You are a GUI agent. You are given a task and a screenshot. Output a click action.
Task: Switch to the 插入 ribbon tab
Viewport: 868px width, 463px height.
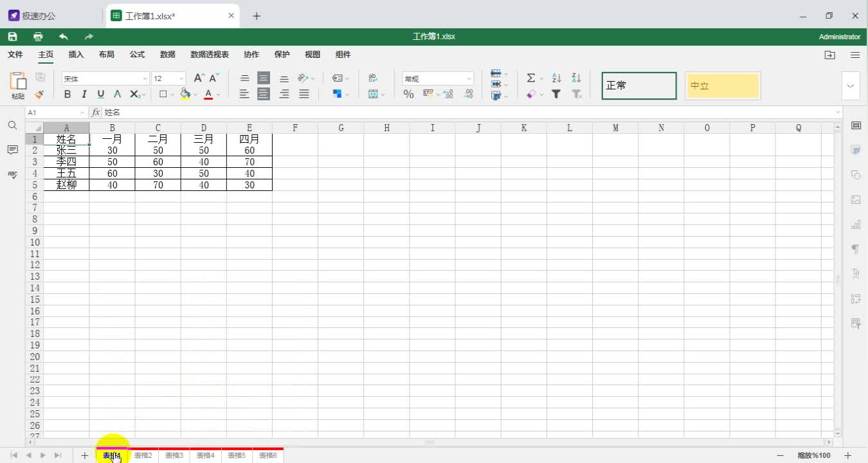pos(76,55)
